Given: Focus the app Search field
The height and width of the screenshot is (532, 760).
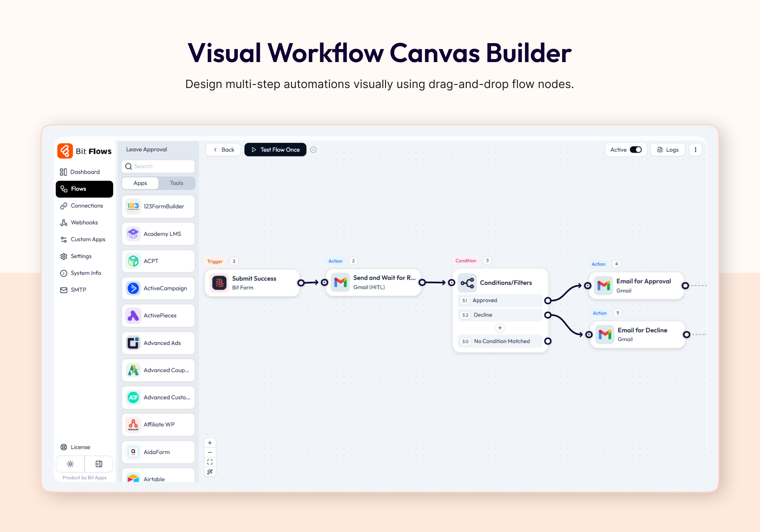Looking at the screenshot, I should (158, 166).
